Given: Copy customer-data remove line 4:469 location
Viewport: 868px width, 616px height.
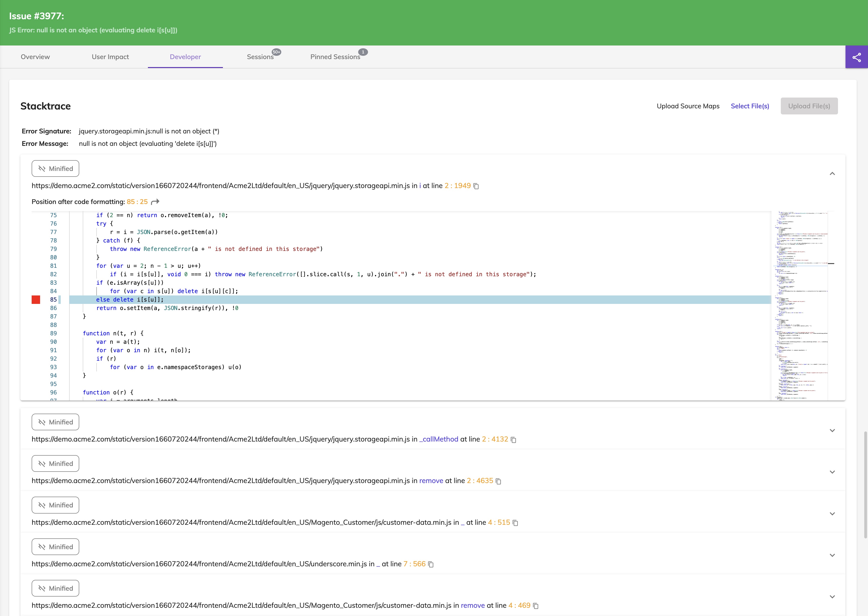Looking at the screenshot, I should 536,606.
